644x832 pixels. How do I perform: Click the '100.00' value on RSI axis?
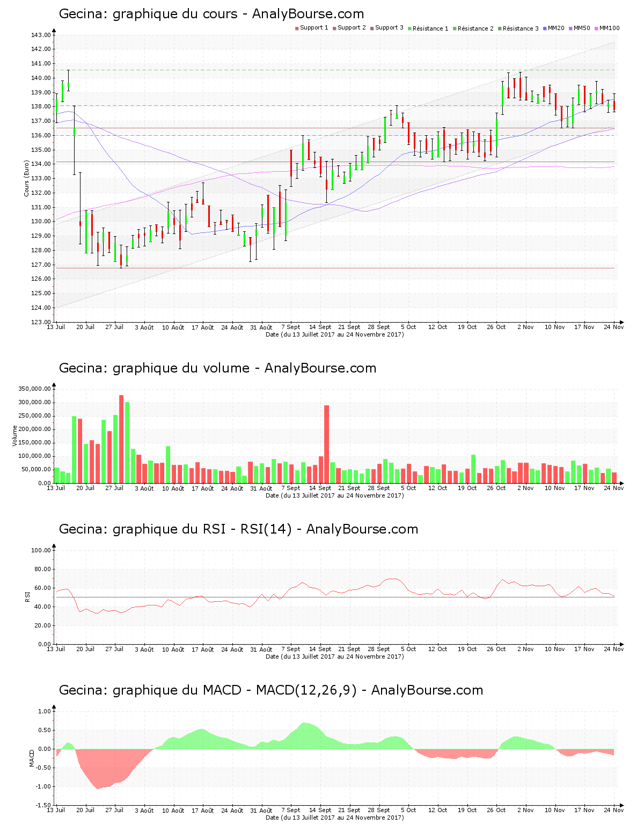(x=41, y=550)
